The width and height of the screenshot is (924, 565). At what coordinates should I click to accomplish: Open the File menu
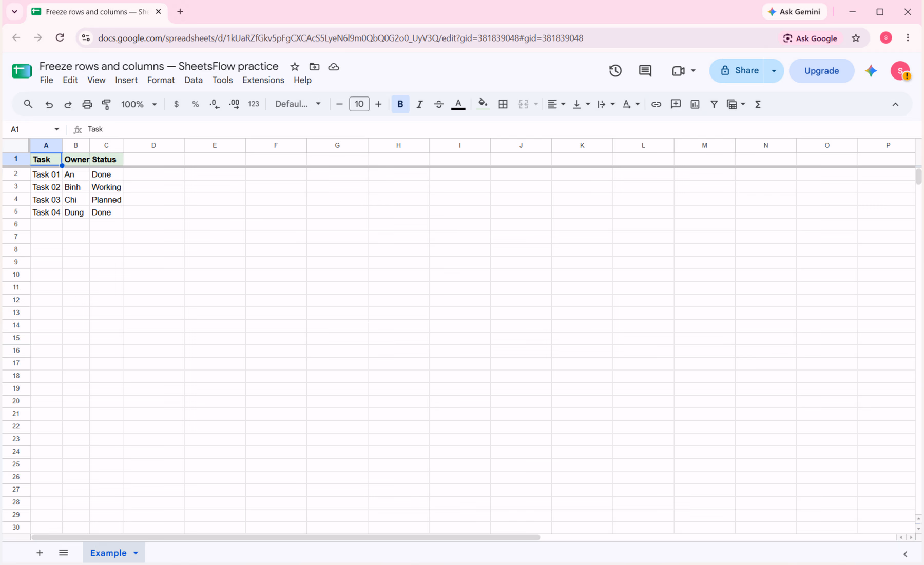(x=46, y=80)
